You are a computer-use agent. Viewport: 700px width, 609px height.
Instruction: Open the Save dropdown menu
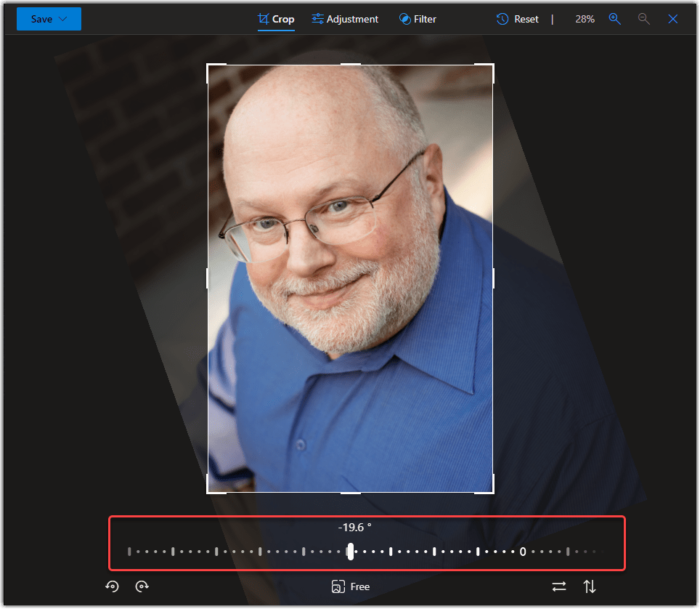[49, 19]
